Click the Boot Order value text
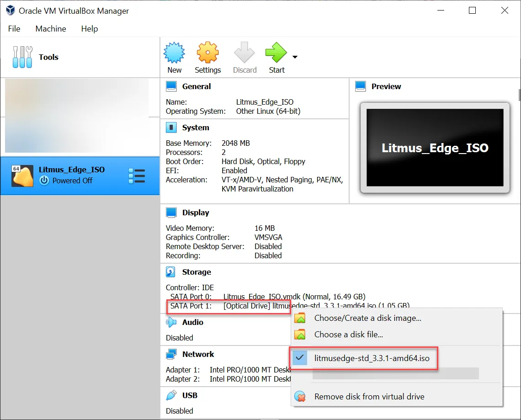 tap(263, 161)
